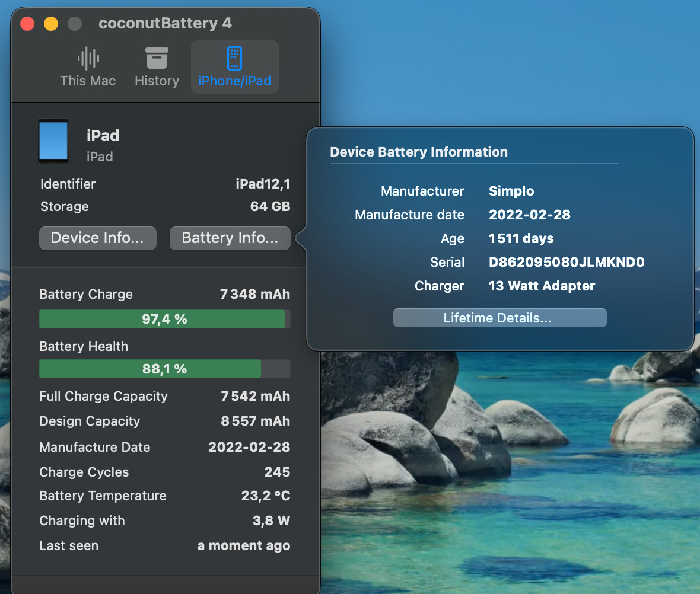The height and width of the screenshot is (594, 700).
Task: Click the battery serial number text
Action: point(566,262)
